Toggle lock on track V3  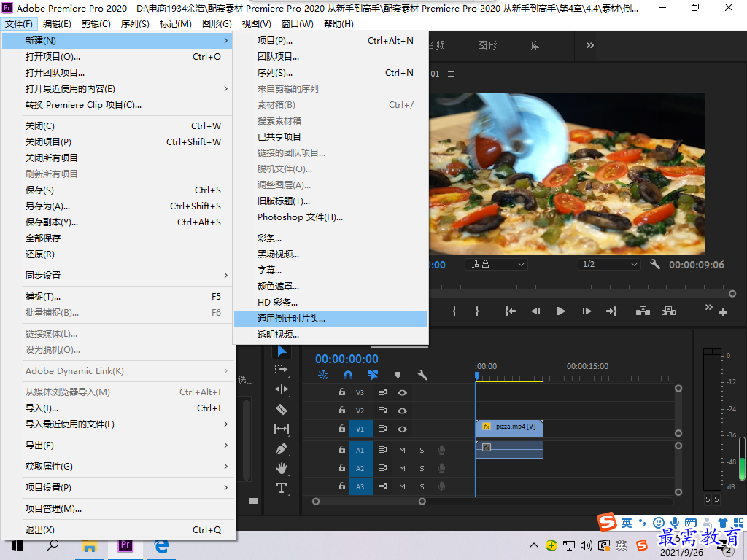click(x=341, y=392)
